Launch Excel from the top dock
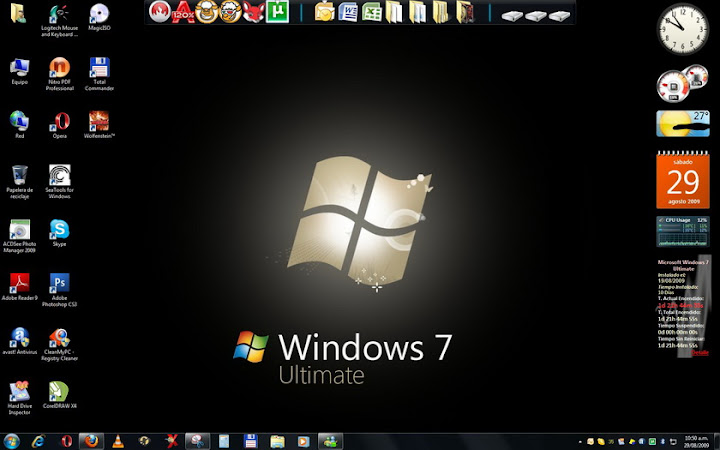The image size is (720, 450). pyautogui.click(x=371, y=12)
